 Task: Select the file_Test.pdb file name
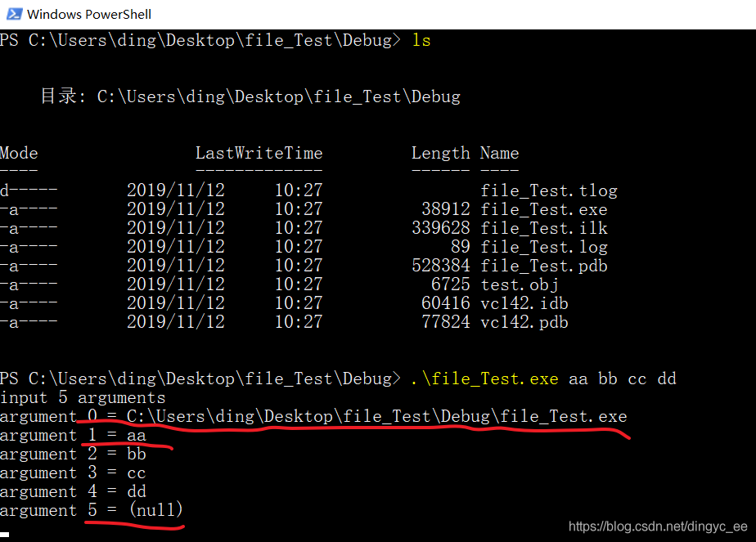[544, 266]
